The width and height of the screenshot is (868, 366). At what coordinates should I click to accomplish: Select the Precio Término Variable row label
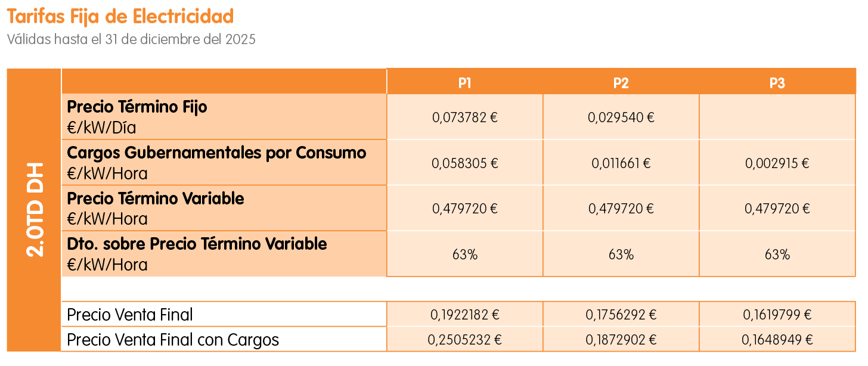point(156,198)
